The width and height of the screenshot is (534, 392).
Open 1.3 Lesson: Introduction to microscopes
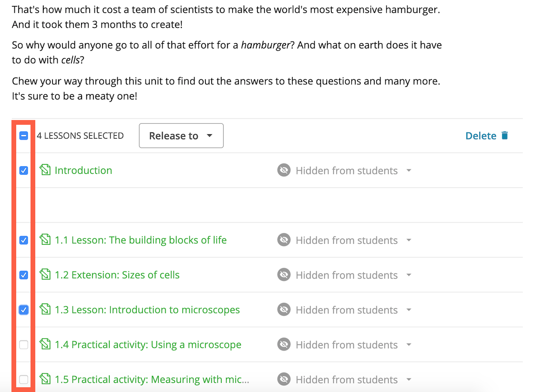pyautogui.click(x=147, y=310)
